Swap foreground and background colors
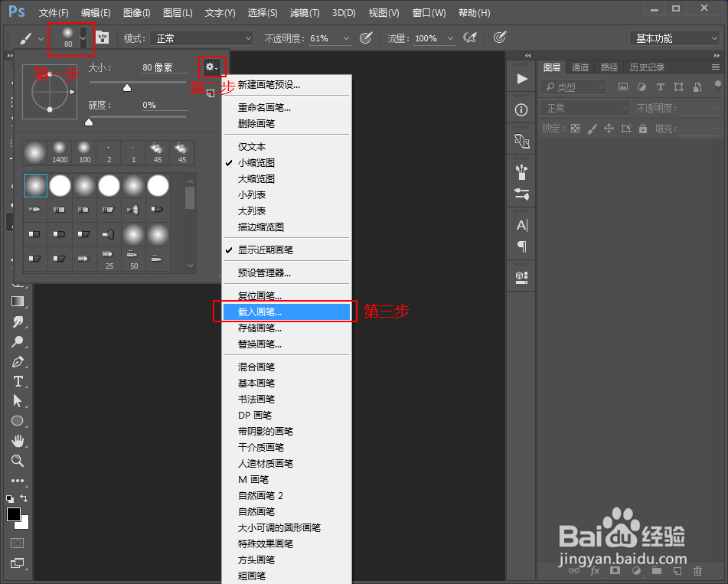The height and width of the screenshot is (584, 728). (24, 498)
